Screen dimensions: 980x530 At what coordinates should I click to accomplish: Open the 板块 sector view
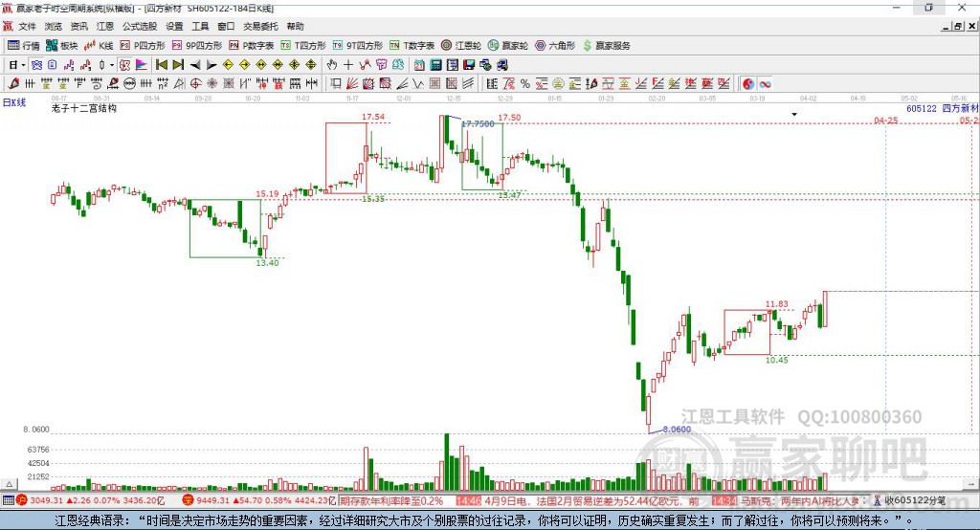(61, 46)
